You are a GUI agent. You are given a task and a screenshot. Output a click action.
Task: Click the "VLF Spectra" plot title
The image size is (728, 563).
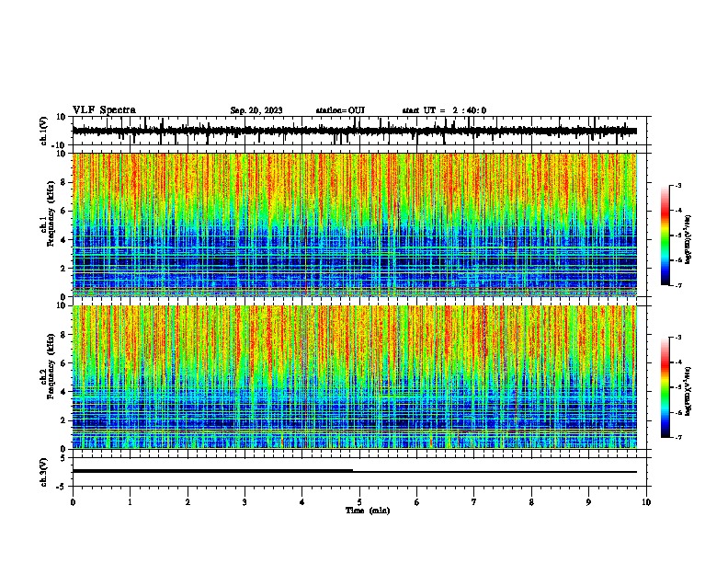pos(104,110)
